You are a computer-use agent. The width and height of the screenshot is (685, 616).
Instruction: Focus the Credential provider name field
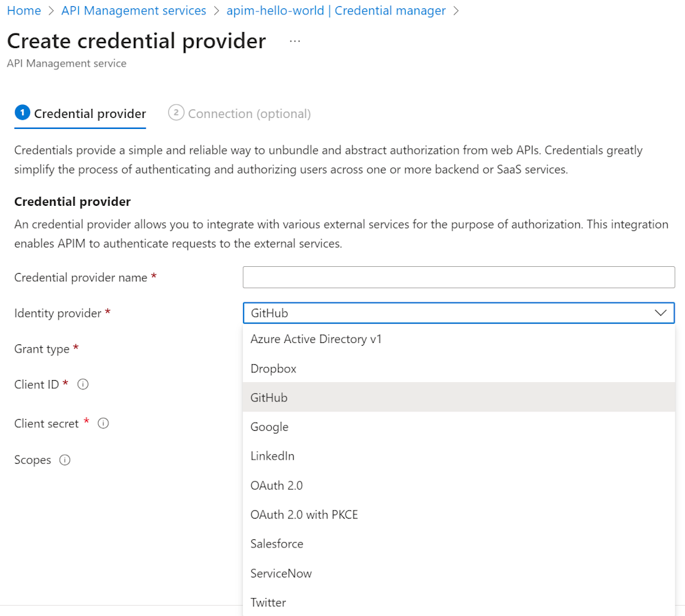458,277
